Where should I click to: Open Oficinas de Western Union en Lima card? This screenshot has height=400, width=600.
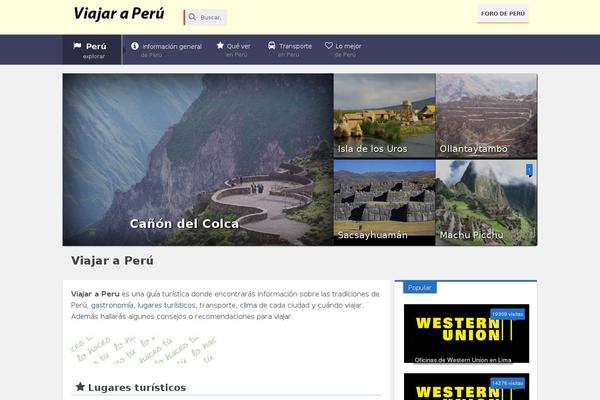[x=466, y=333]
